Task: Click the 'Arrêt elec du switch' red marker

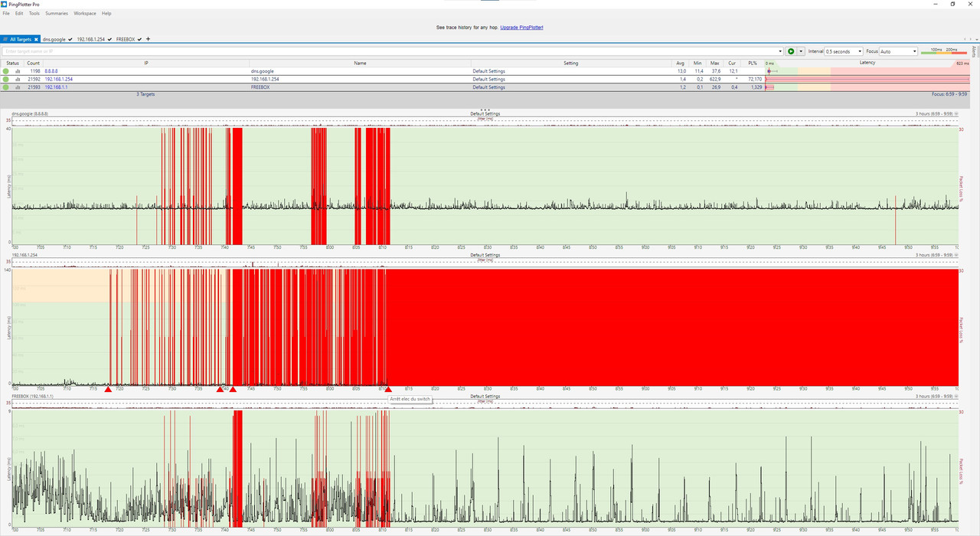Action: (388, 390)
